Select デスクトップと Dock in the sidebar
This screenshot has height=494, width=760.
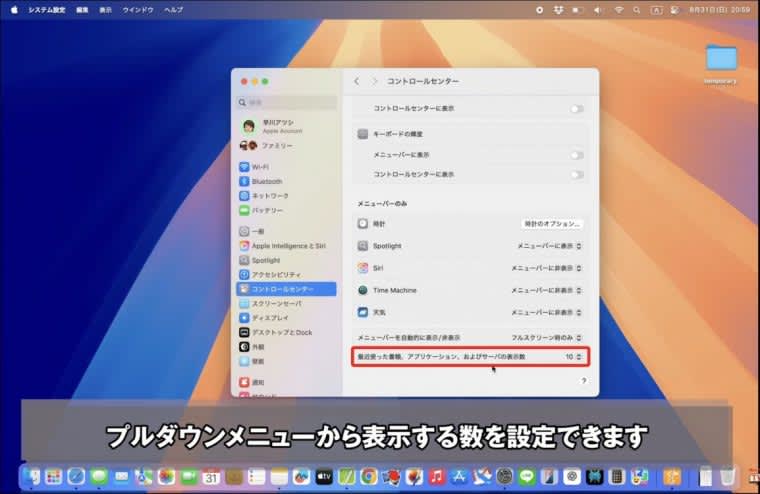coord(281,332)
